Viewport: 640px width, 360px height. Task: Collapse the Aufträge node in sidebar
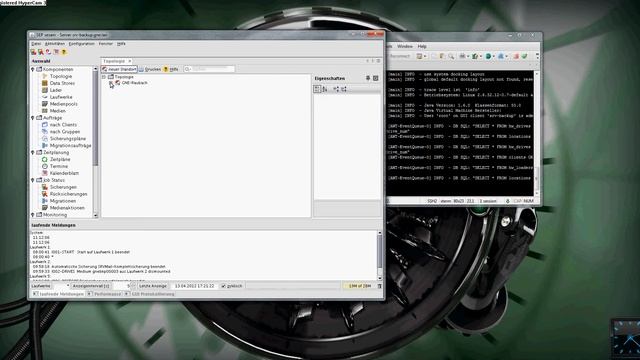tap(33, 118)
